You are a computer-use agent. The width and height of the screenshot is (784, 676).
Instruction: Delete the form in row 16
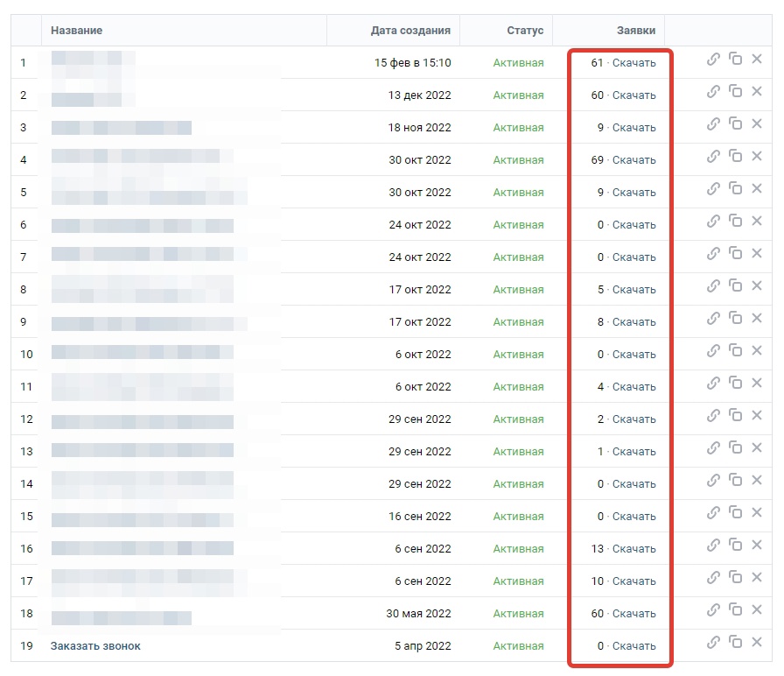point(757,545)
